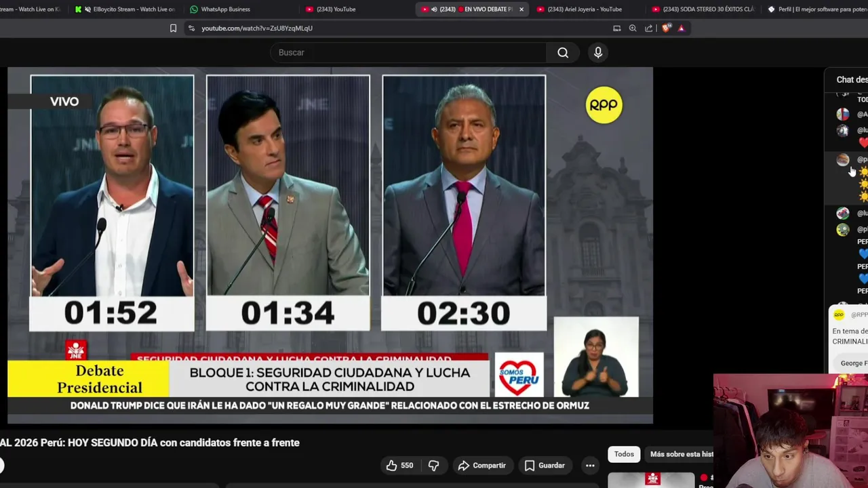Open Brave Shields lion icon
The image size is (868, 488).
[666, 28]
